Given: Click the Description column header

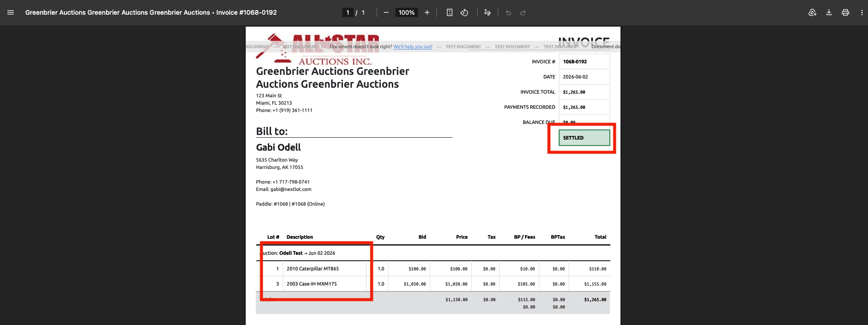Looking at the screenshot, I should 299,237.
